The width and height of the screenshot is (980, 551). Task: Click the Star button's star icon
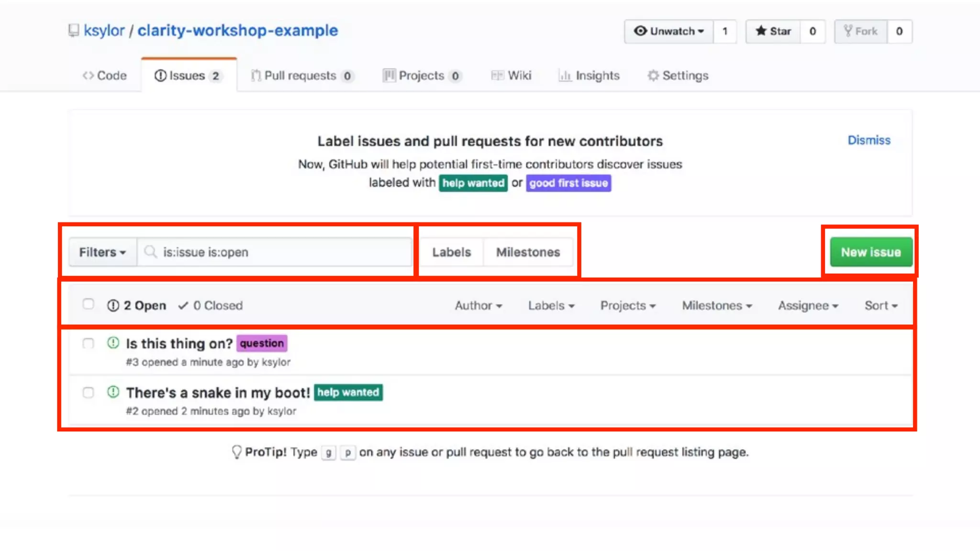(761, 31)
